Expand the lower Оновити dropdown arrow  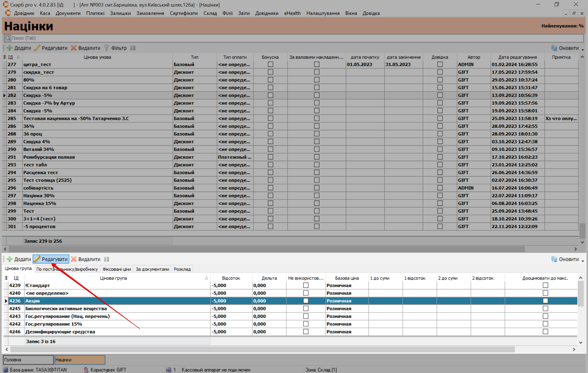[x=583, y=261]
